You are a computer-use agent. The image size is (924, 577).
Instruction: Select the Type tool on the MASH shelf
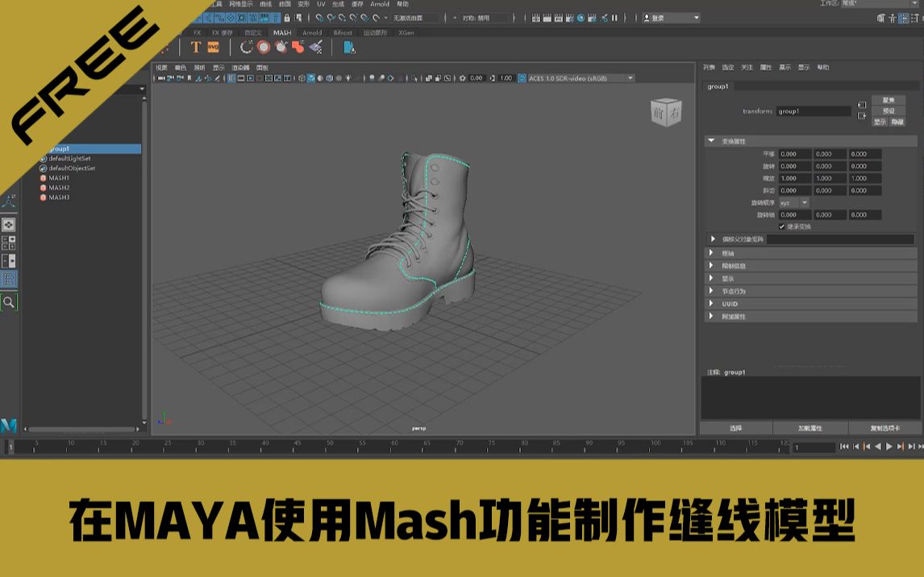tap(196, 47)
